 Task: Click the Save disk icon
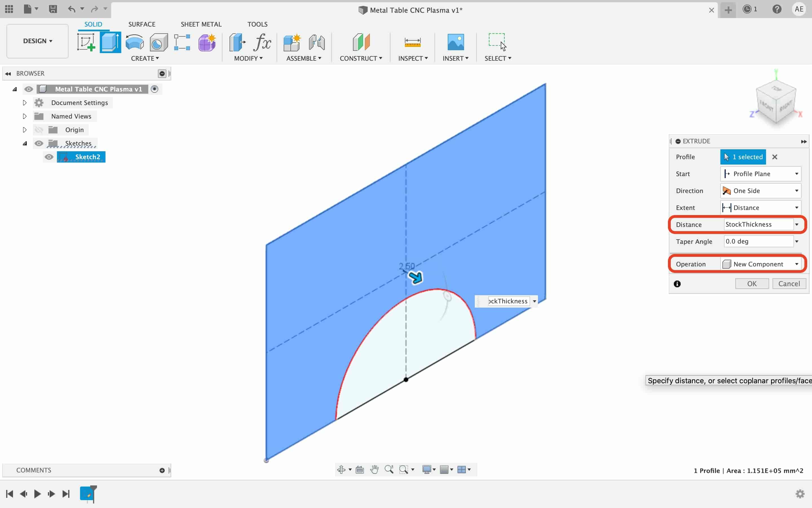(x=53, y=9)
